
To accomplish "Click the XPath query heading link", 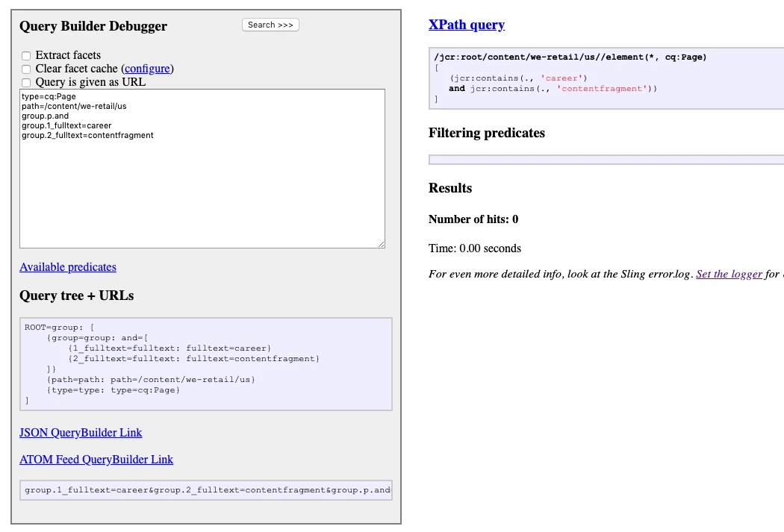I will point(467,25).
